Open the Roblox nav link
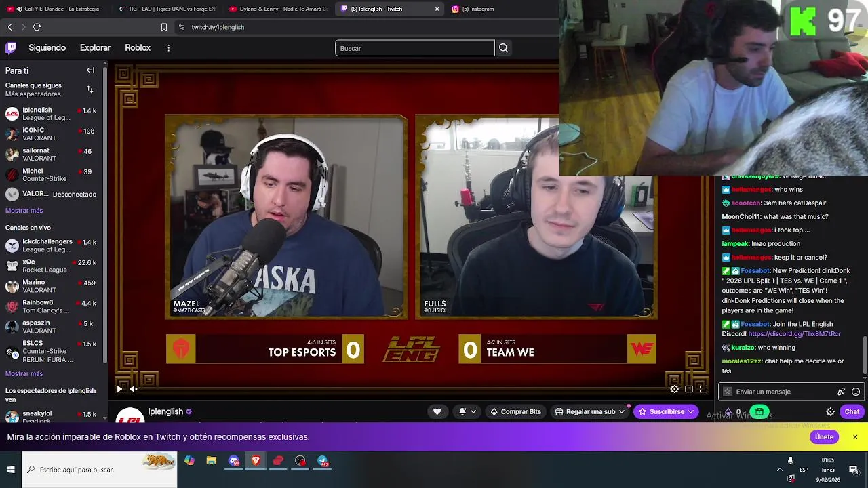Viewport: 868px width, 488px height. 138,48
